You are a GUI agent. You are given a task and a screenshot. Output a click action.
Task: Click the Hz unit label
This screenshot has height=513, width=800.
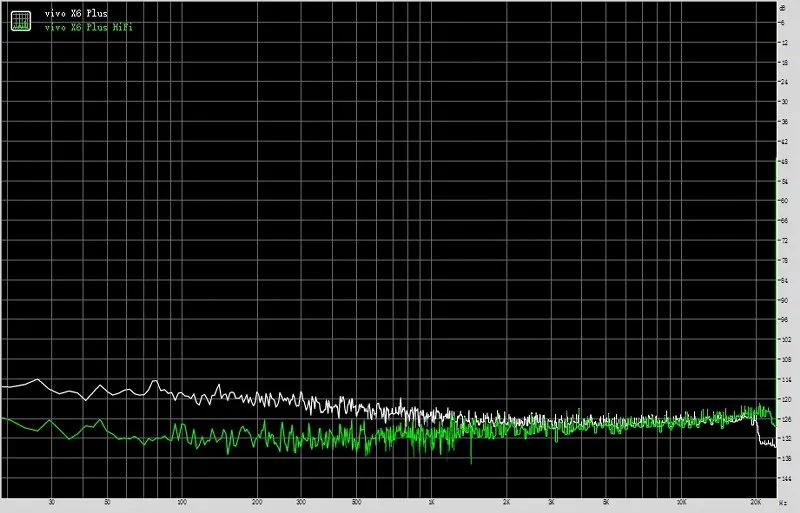click(783, 503)
